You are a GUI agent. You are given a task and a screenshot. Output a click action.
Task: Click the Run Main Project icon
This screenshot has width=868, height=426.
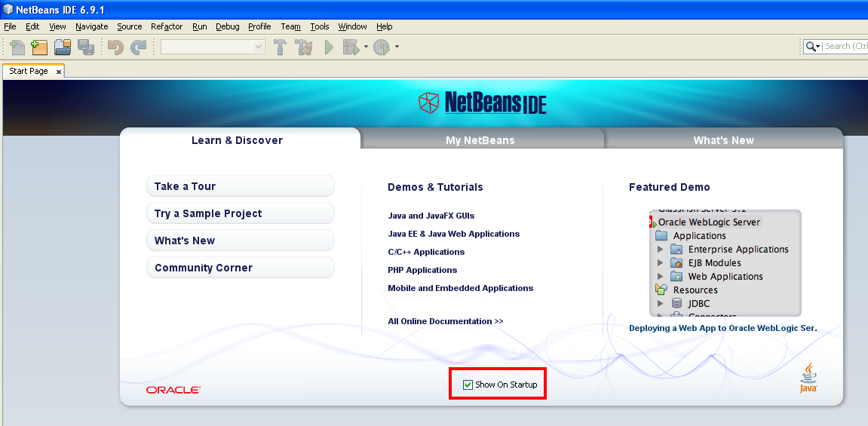click(329, 47)
